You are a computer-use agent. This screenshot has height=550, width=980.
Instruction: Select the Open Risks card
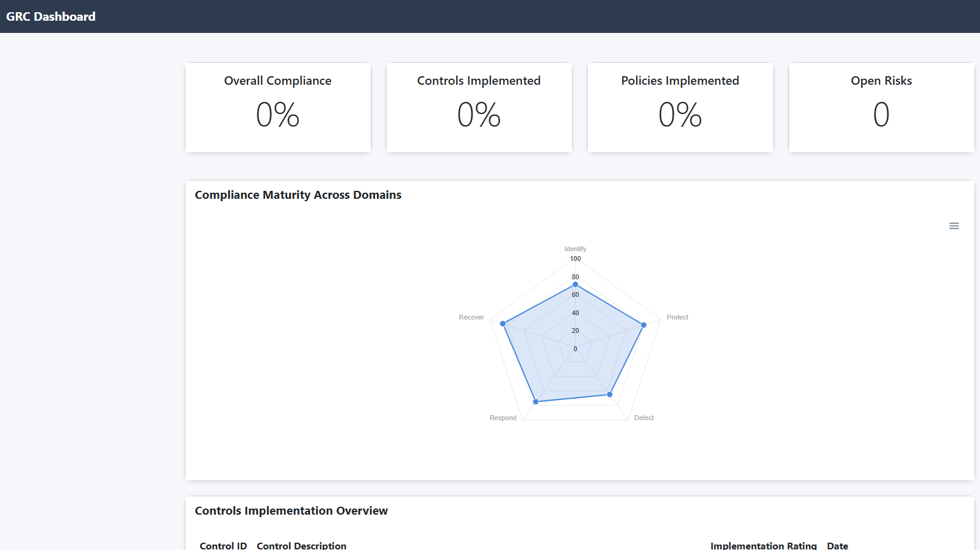tap(881, 107)
